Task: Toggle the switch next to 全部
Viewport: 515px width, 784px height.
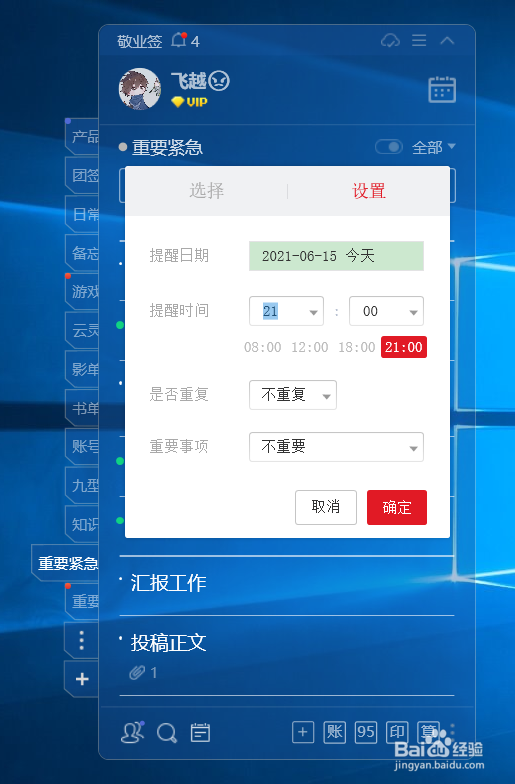Action: (389, 146)
